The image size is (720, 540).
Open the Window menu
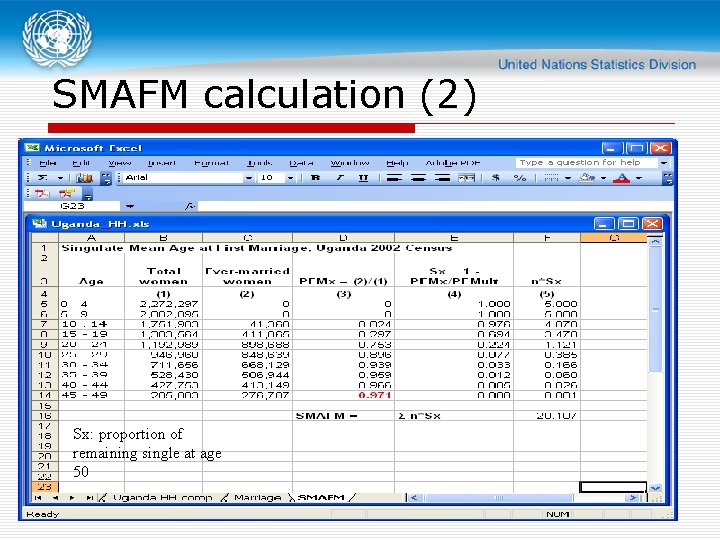[x=350, y=163]
